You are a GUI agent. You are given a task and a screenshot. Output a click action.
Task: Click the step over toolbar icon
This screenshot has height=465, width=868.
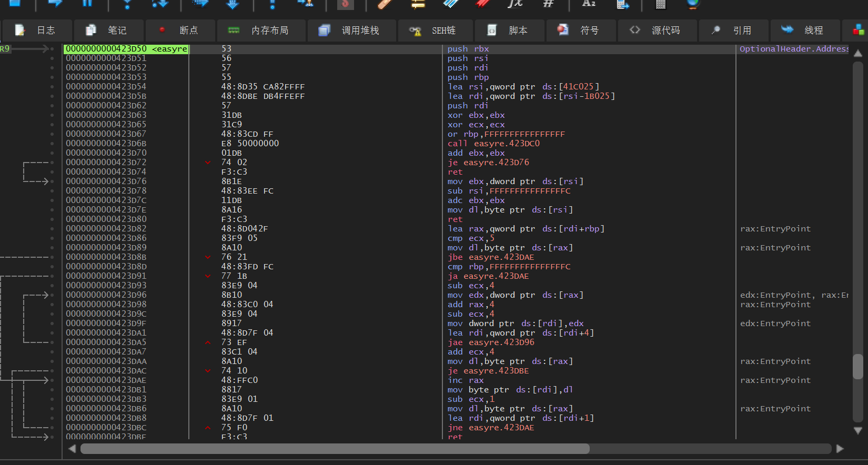(159, 3)
